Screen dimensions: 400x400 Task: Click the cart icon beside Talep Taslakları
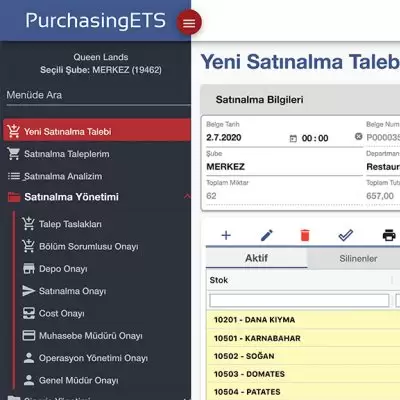pos(28,224)
